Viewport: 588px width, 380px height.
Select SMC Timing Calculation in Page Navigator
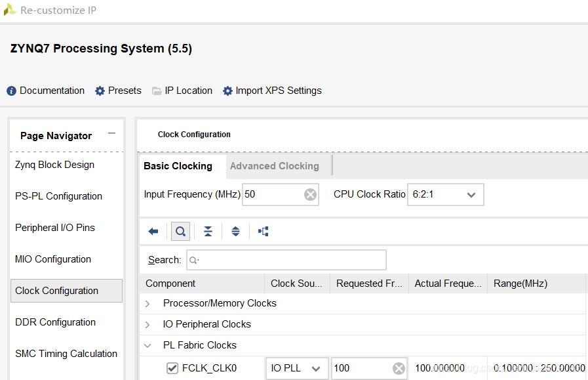pyautogui.click(x=66, y=354)
